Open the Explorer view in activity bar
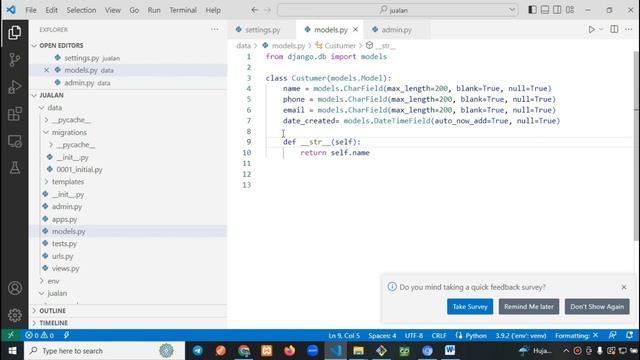The width and height of the screenshot is (640, 360). pos(14,33)
